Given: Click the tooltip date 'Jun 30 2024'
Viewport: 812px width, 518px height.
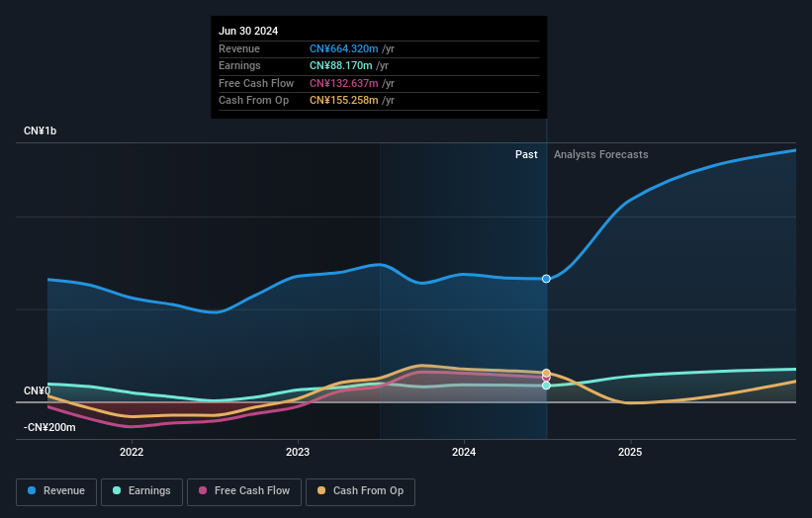Looking at the screenshot, I should pyautogui.click(x=248, y=31).
